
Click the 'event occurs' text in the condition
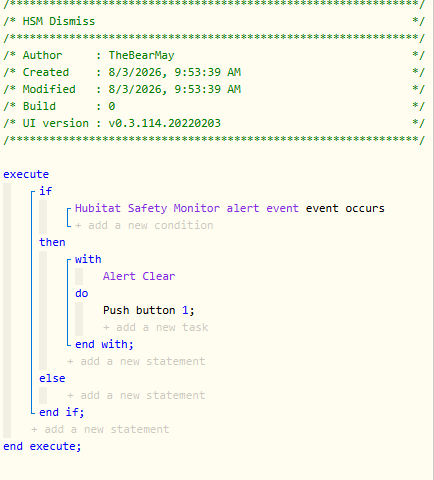[x=345, y=208]
